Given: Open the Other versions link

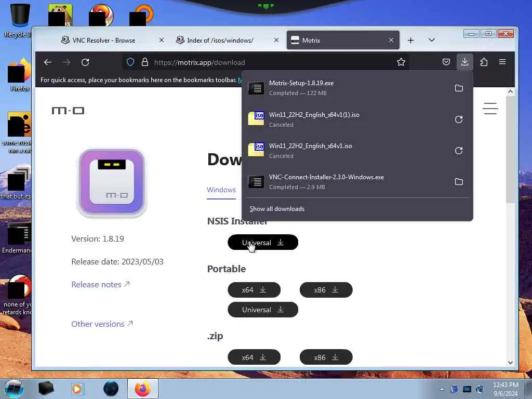Looking at the screenshot, I should 102,324.
